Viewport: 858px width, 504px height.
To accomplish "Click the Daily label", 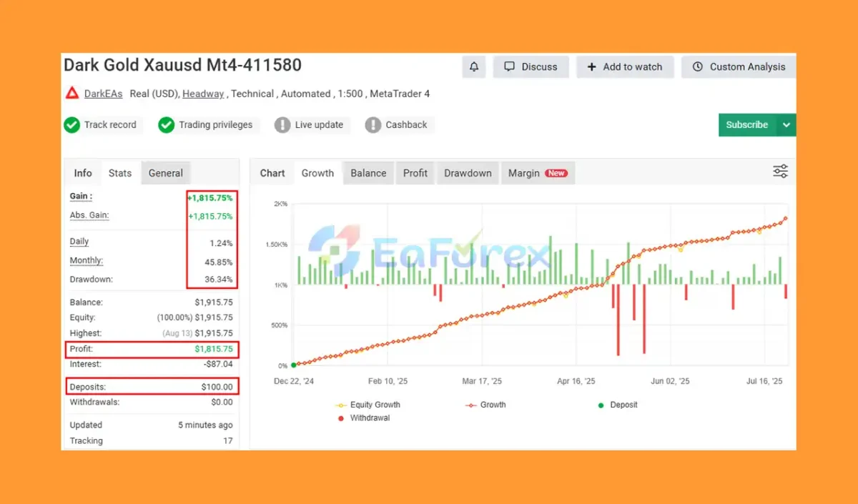I will coord(79,242).
